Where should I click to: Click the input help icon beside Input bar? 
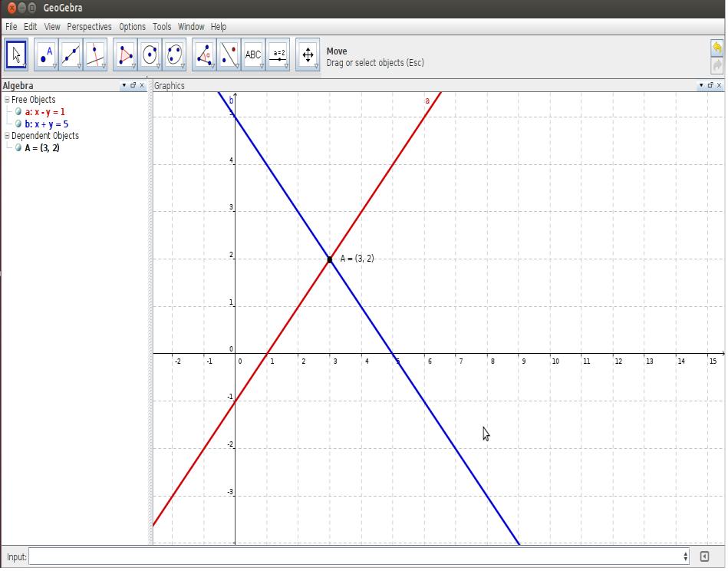pyautogui.click(x=705, y=557)
